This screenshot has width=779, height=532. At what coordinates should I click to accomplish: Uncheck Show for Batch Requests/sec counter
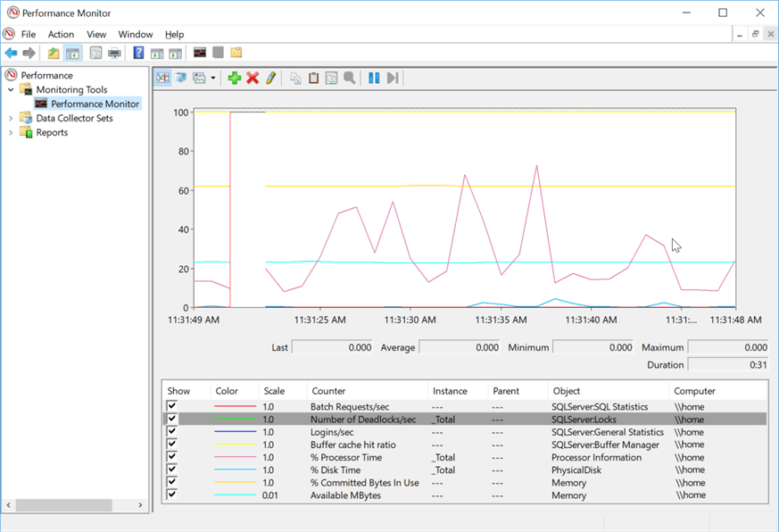pos(172,407)
